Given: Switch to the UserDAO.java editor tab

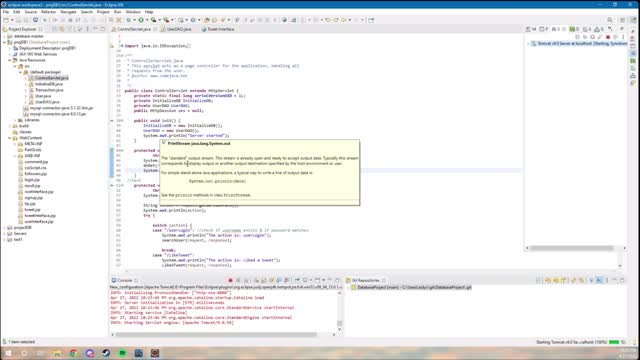Looking at the screenshot, I should coord(176,29).
